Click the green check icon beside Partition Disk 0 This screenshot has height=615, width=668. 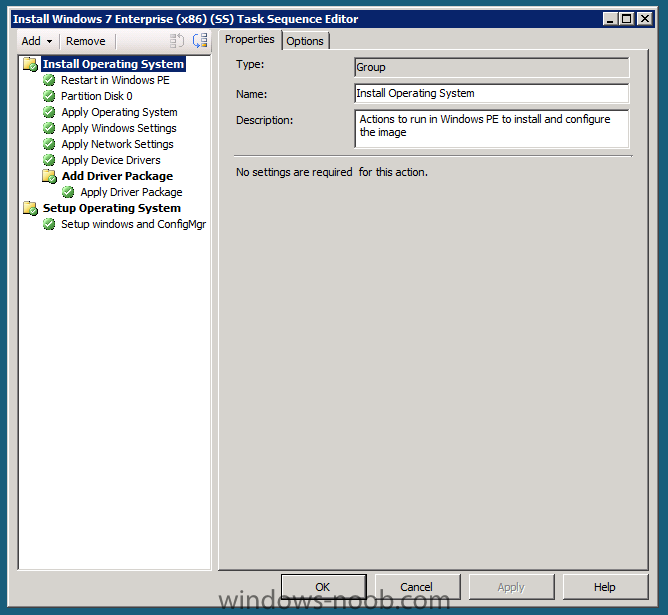click(x=49, y=96)
